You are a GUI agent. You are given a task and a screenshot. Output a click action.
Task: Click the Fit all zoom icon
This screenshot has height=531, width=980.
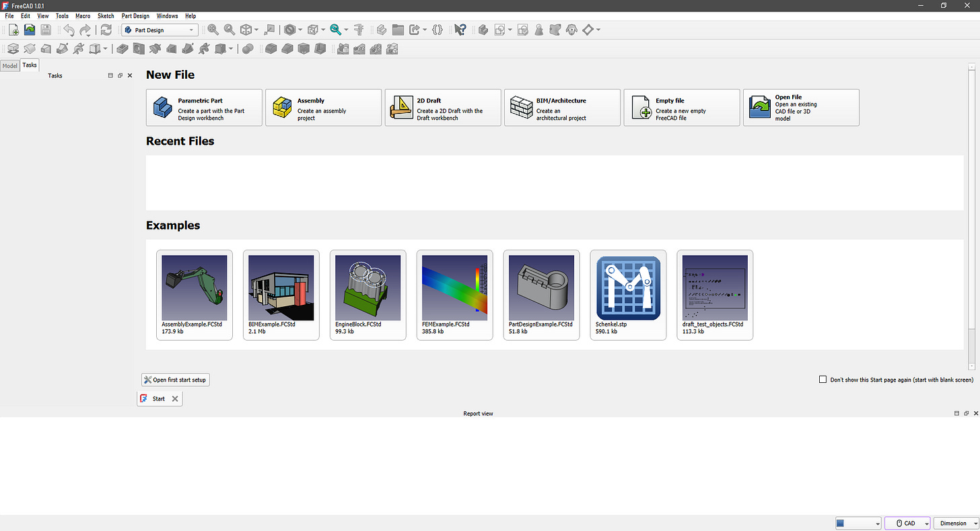(213, 30)
